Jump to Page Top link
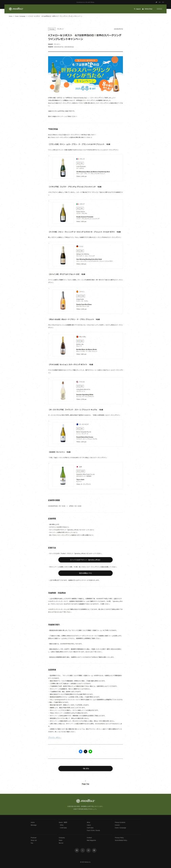The height and width of the screenshot is (868, 171). coord(85,784)
